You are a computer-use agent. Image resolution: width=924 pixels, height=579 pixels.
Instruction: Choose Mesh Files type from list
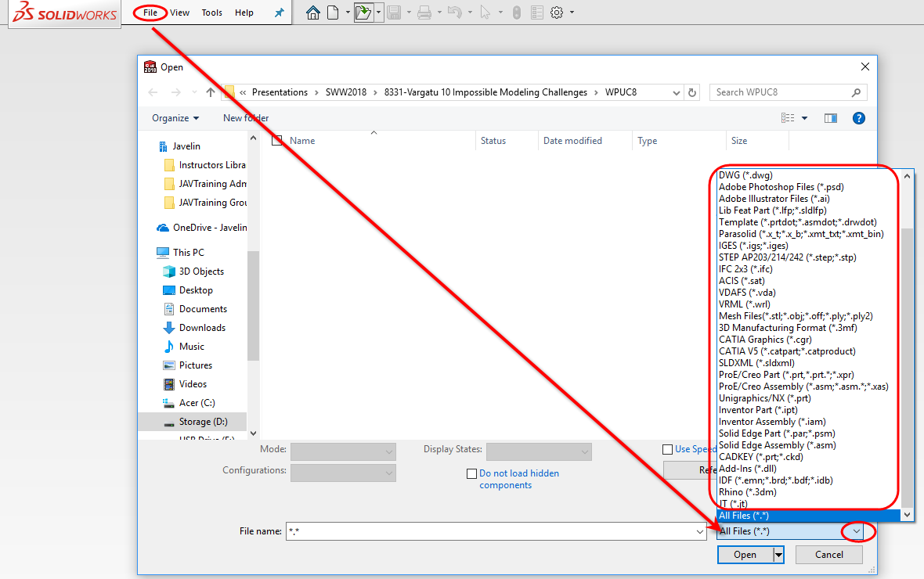click(x=796, y=316)
